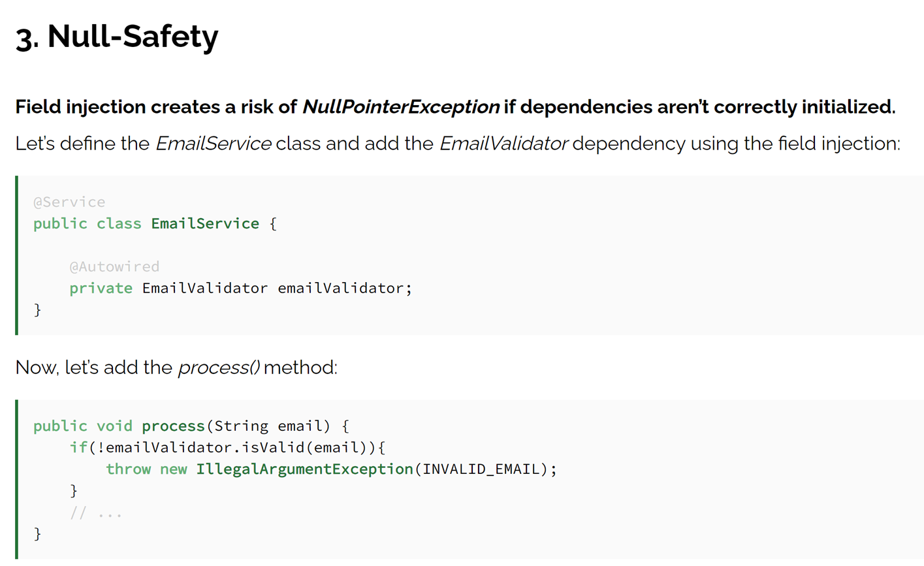This screenshot has height=566, width=924.
Task: Click the 'throw' keyword in code
Action: click(x=128, y=469)
